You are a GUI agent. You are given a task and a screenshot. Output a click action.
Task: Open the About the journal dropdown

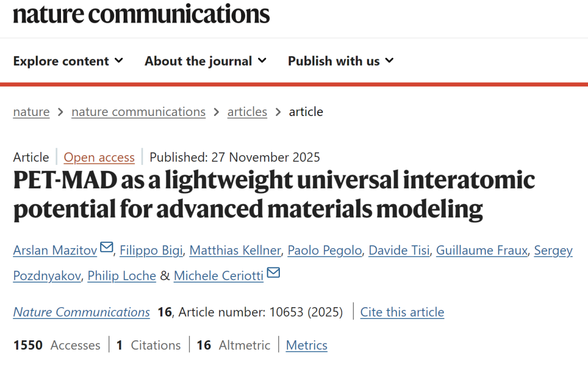[205, 61]
